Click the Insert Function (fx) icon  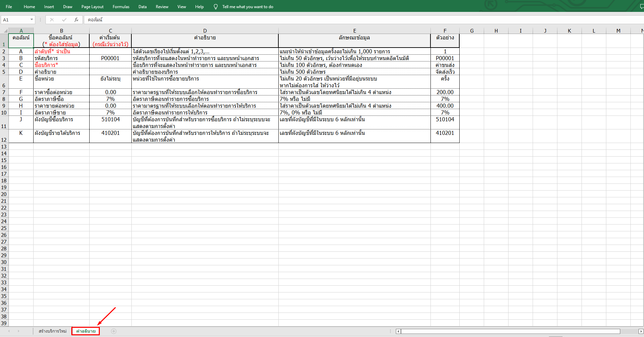[x=76, y=19]
